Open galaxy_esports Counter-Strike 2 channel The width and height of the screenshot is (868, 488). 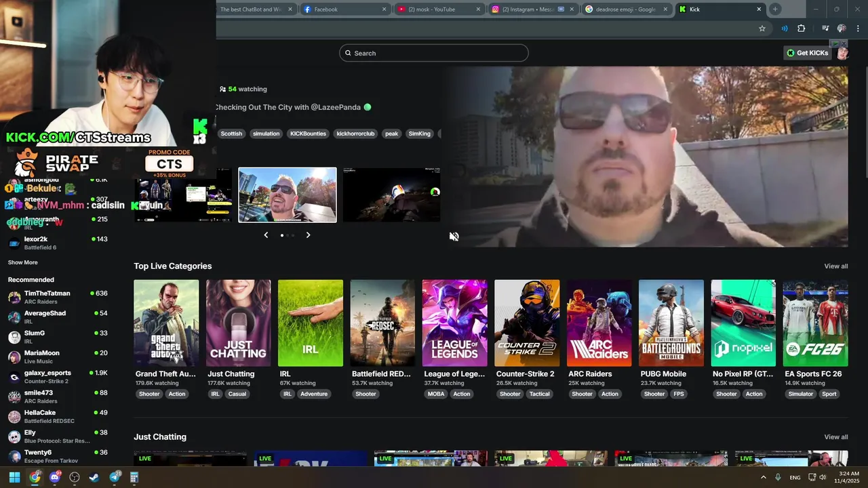tap(58, 377)
